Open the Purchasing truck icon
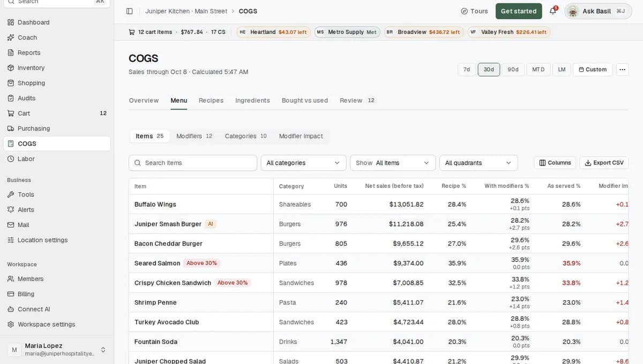Image resolution: width=643 pixels, height=364 pixels. coord(11,128)
